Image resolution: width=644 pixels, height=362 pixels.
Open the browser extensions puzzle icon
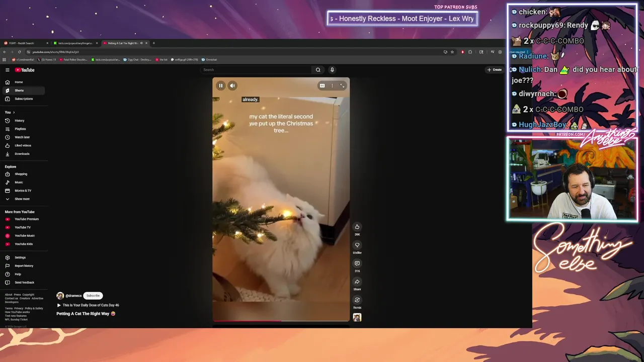(x=470, y=52)
